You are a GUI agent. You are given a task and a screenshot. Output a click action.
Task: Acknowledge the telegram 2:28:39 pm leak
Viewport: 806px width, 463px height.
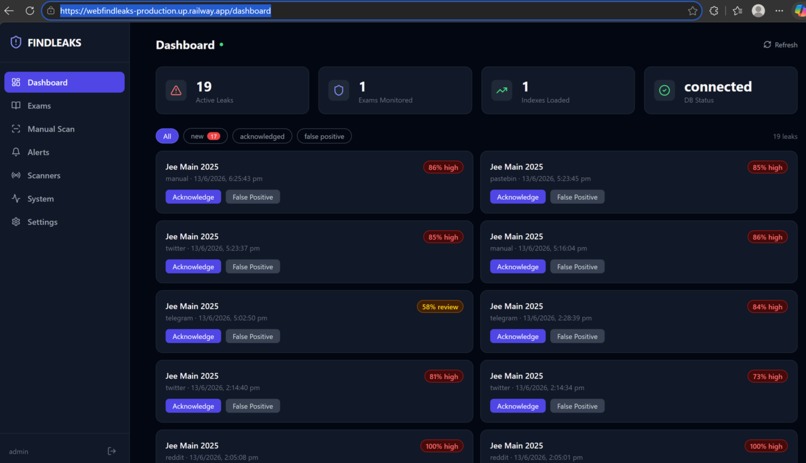[518, 336]
